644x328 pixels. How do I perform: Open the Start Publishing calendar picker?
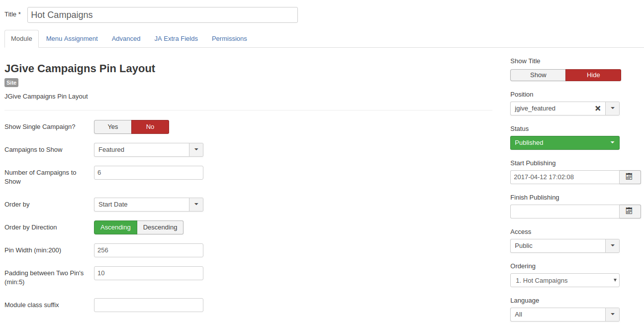[x=630, y=177]
